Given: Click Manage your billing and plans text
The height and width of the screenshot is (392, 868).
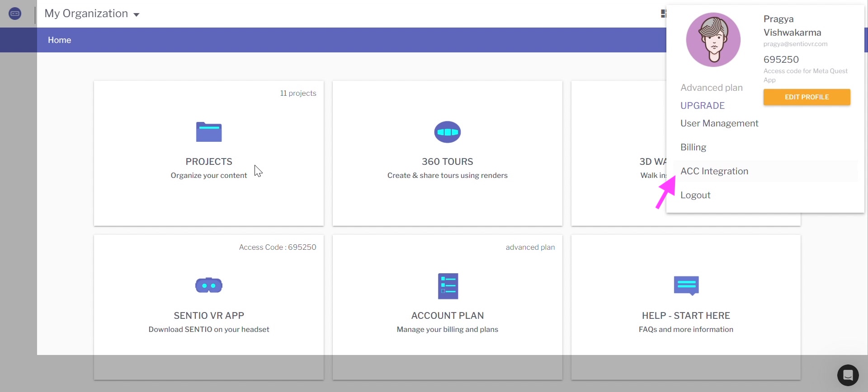Looking at the screenshot, I should pyautogui.click(x=448, y=329).
